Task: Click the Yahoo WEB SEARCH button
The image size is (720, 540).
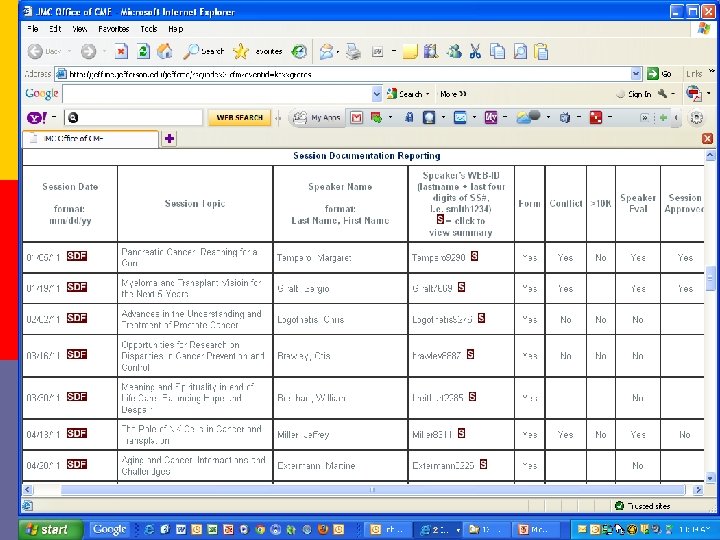Action: coord(240,117)
